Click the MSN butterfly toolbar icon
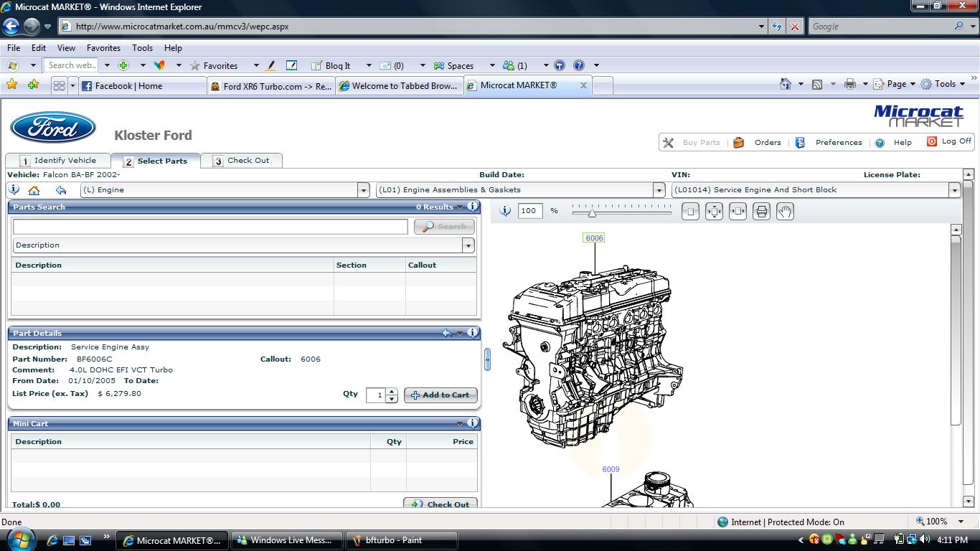This screenshot has width=980, height=551. [159, 65]
